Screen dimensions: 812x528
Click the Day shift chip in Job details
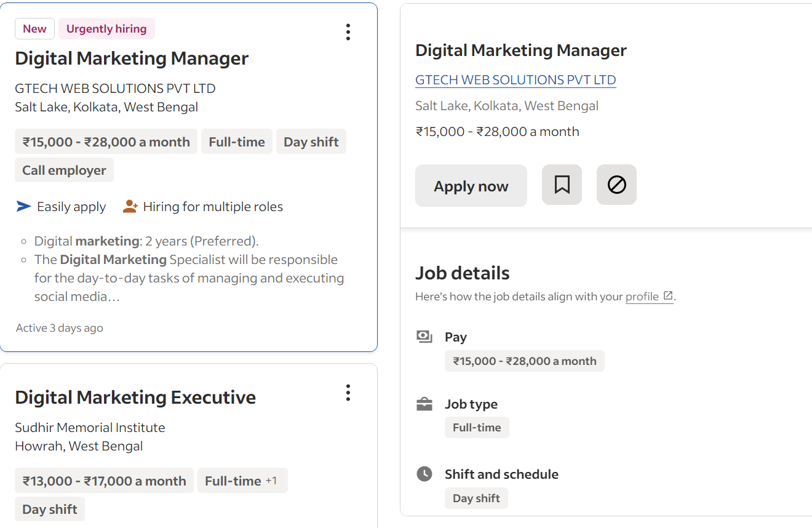[476, 498]
